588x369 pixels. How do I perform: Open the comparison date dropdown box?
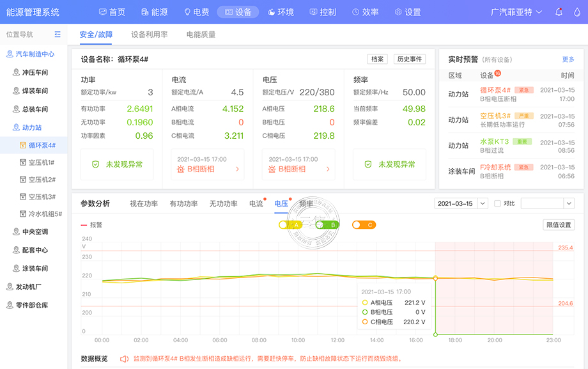coord(547,203)
